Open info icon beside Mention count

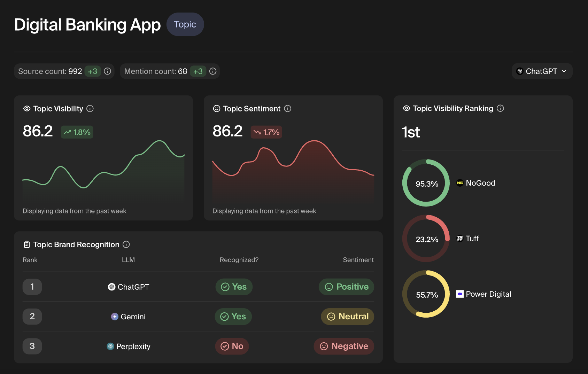point(213,71)
